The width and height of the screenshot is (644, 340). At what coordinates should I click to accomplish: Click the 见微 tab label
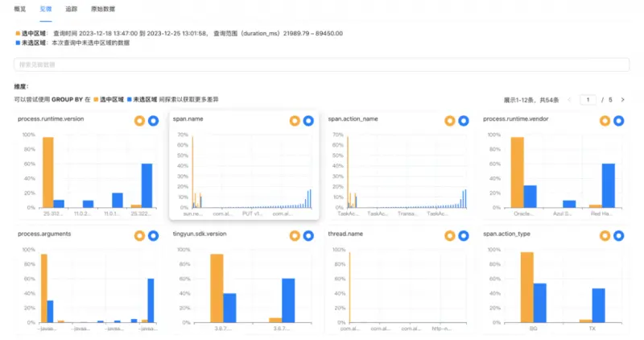pyautogui.click(x=46, y=9)
